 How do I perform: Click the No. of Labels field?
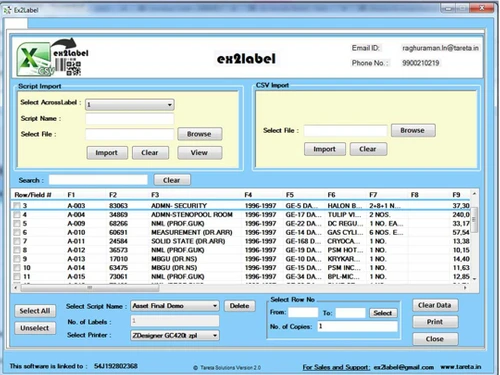tap(175, 321)
